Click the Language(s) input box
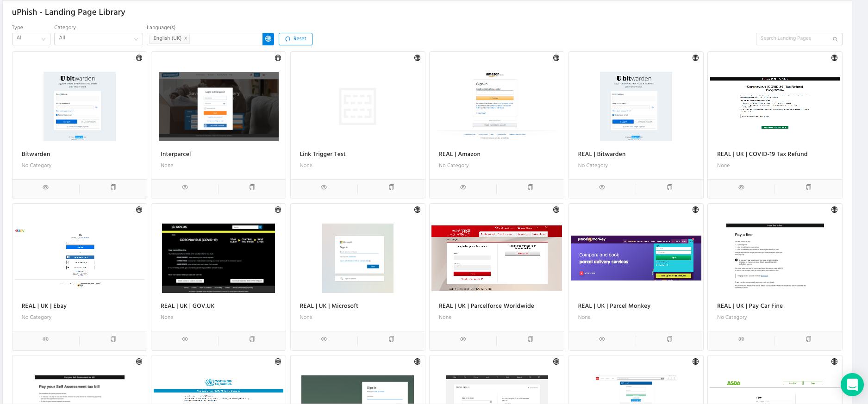This screenshot has height=405, width=868. tap(205, 39)
